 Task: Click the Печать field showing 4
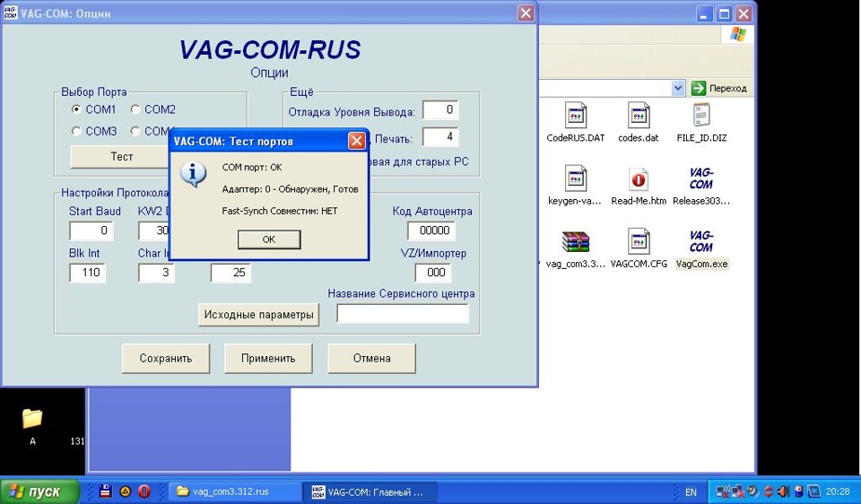(x=440, y=136)
